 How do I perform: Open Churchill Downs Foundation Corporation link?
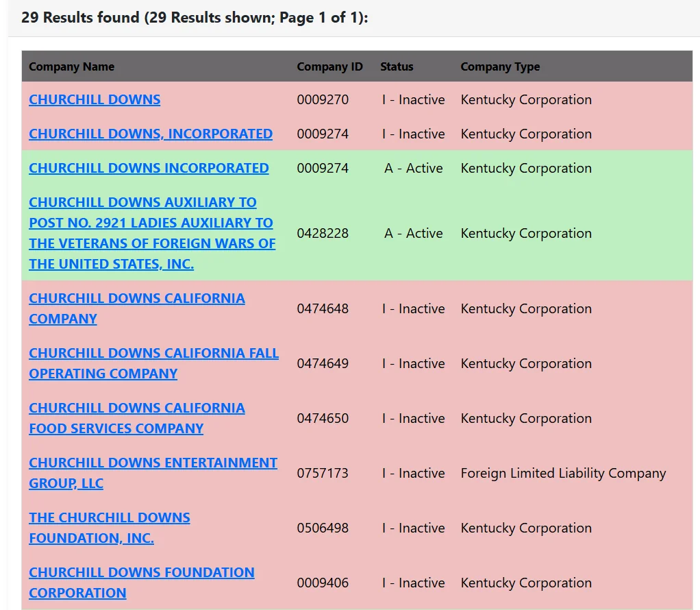tap(142, 583)
